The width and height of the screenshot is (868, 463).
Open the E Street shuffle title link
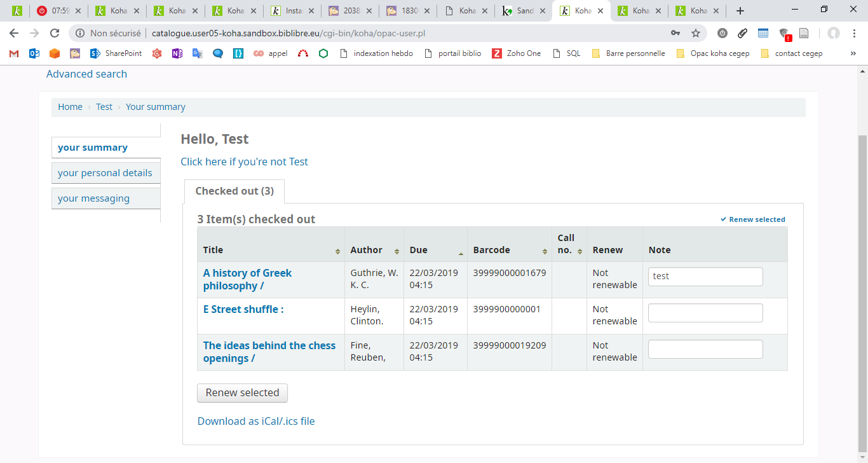coord(243,309)
